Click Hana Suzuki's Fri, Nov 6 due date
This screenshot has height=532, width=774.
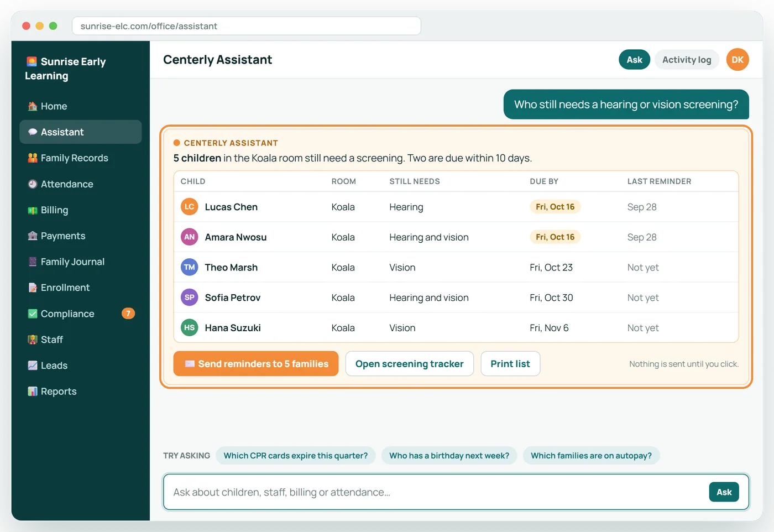tap(549, 328)
